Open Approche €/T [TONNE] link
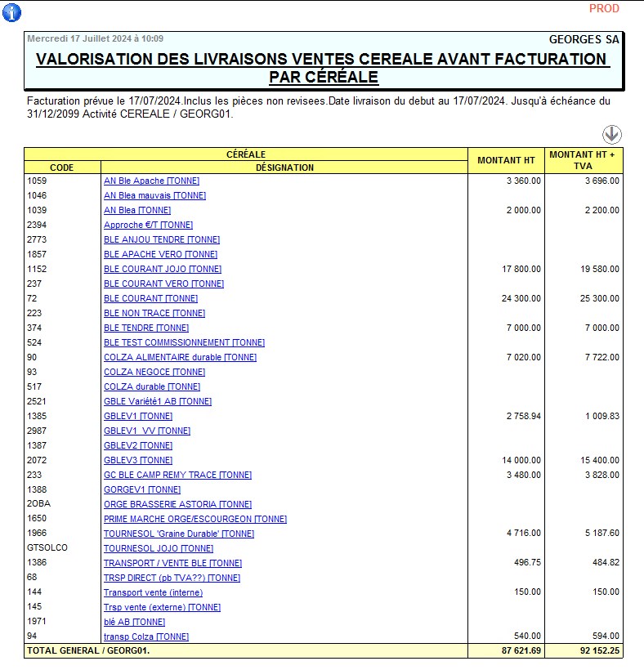Viewport: 644px width, 670px height. tap(148, 225)
